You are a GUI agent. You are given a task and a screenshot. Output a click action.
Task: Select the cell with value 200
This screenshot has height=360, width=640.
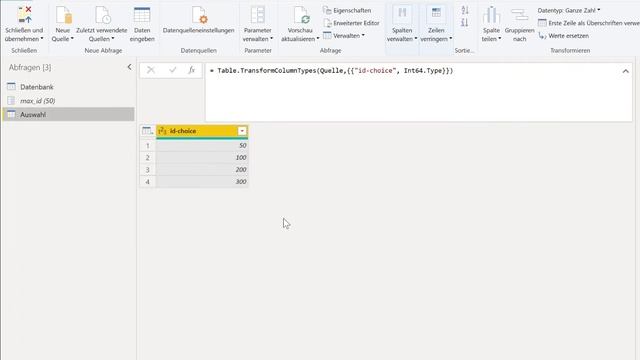click(202, 169)
